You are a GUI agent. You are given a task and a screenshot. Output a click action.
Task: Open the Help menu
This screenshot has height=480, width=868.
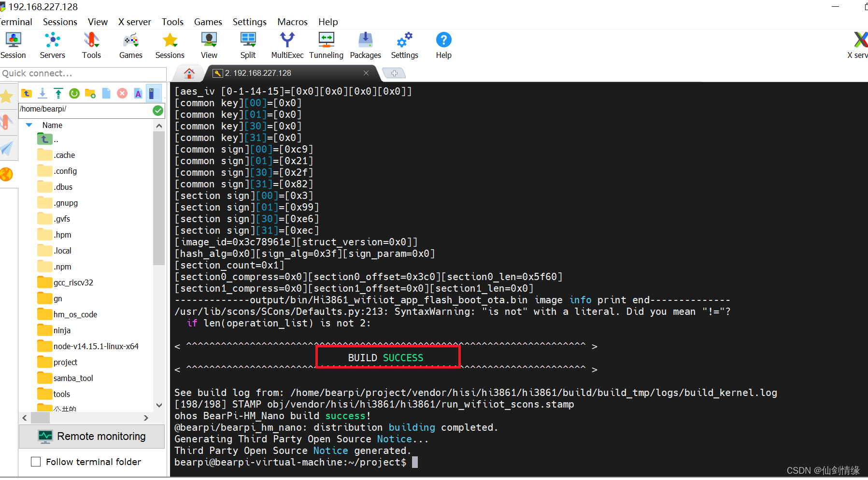tap(328, 22)
